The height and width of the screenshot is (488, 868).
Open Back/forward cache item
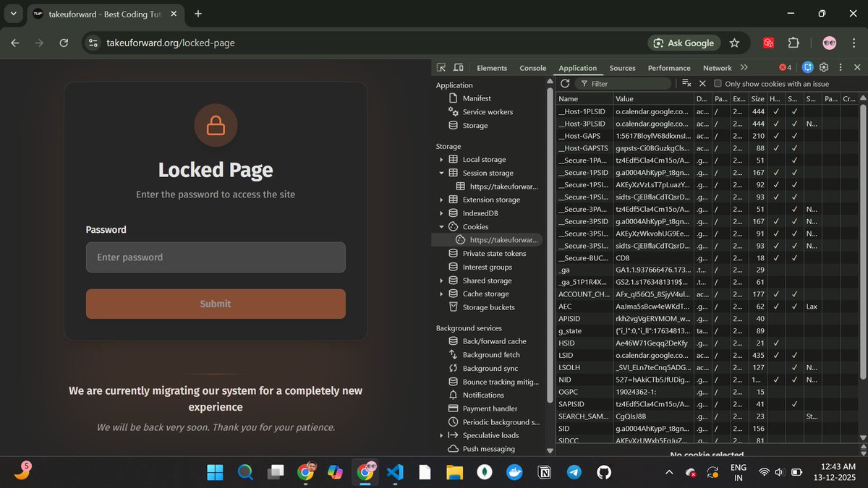click(x=494, y=341)
